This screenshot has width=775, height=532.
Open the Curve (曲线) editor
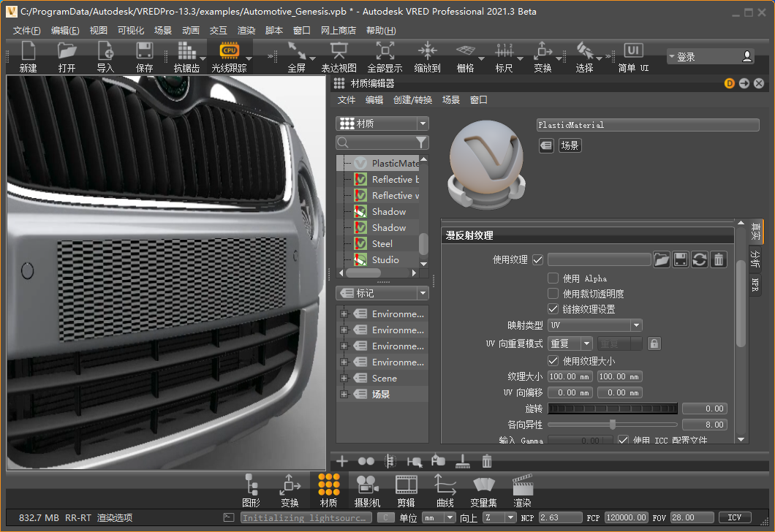445,485
